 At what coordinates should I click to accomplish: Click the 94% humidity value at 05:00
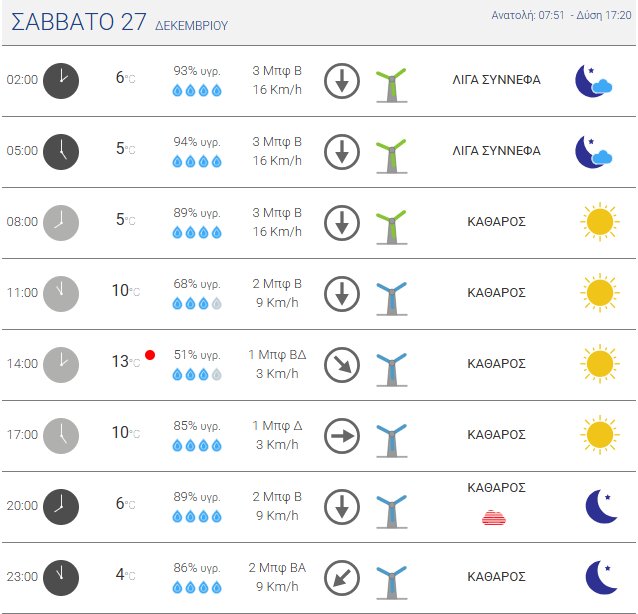coord(197,142)
